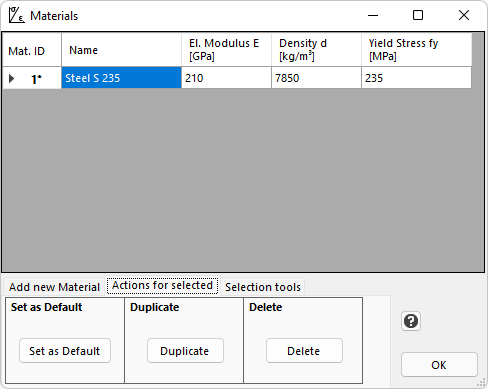Click the resize grip at the window corner
This screenshot has height=389, width=488.
(x=482, y=382)
